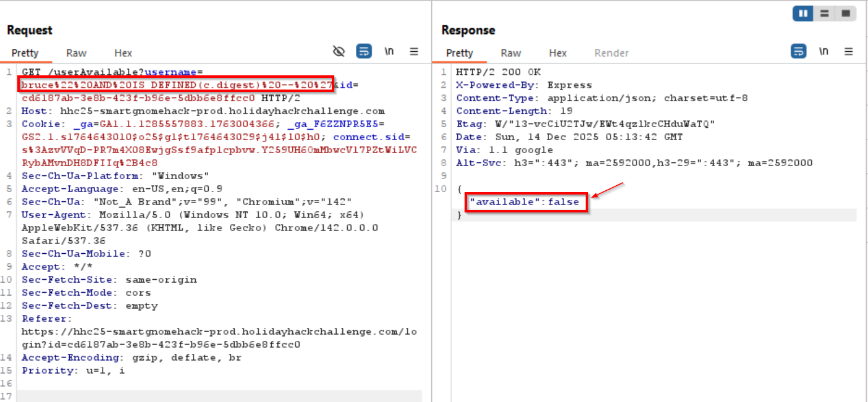Toggle the eye-slash hidden characters icon above Request
Viewport: 868px width, 402px height.
[339, 51]
